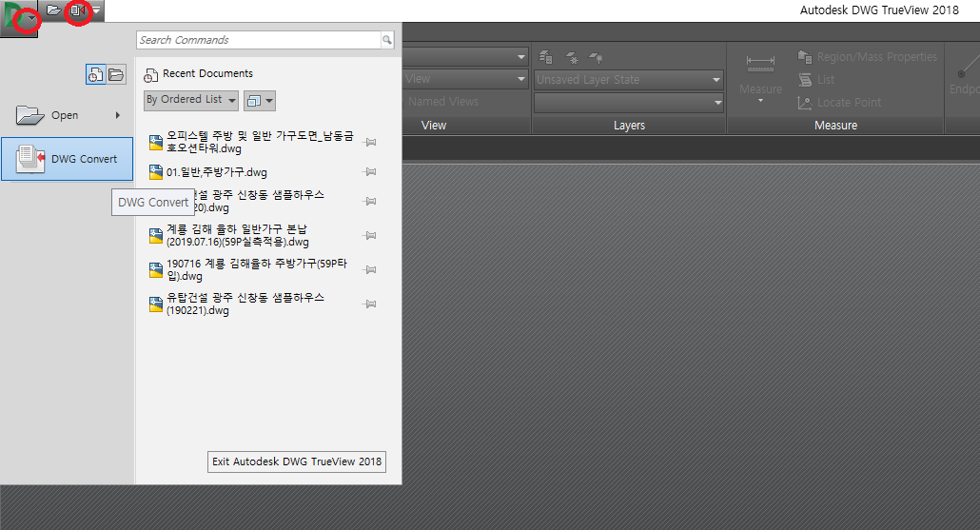Open Unsaved Layer State dropdown
980x530 pixels.
[628, 80]
